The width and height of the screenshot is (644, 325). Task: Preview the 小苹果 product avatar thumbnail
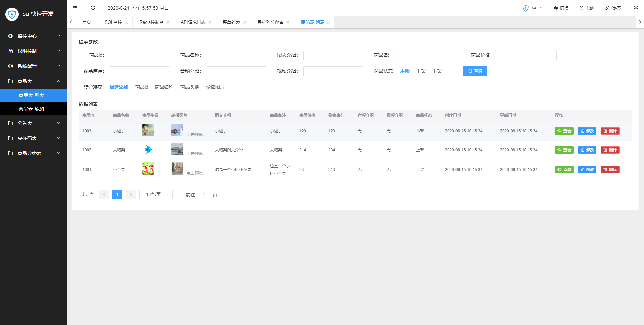point(148,169)
